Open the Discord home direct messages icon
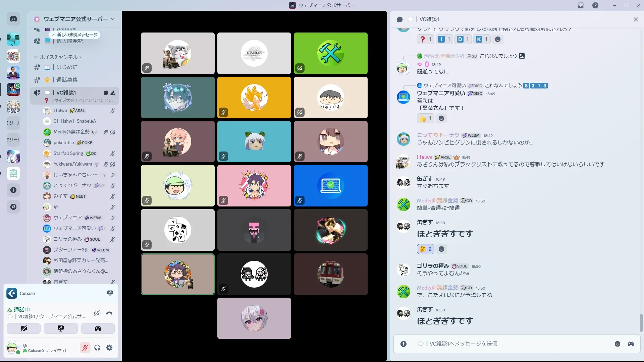The image size is (644, 362). click(13, 19)
